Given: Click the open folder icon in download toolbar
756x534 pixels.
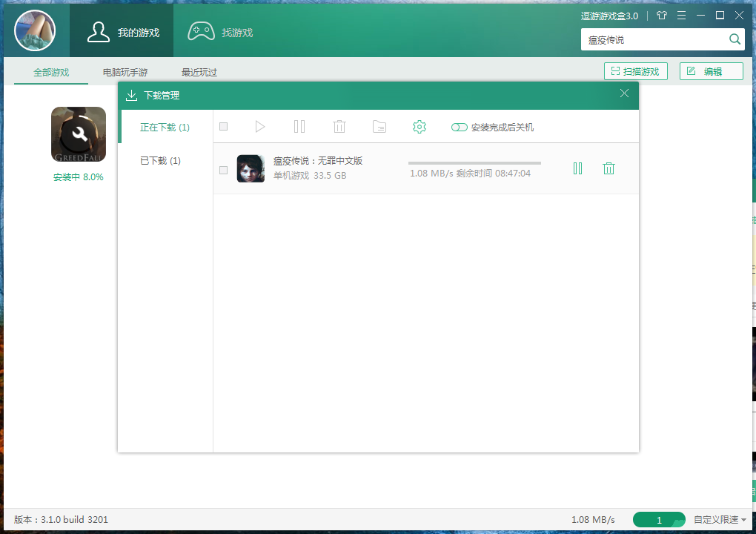Looking at the screenshot, I should coord(379,126).
